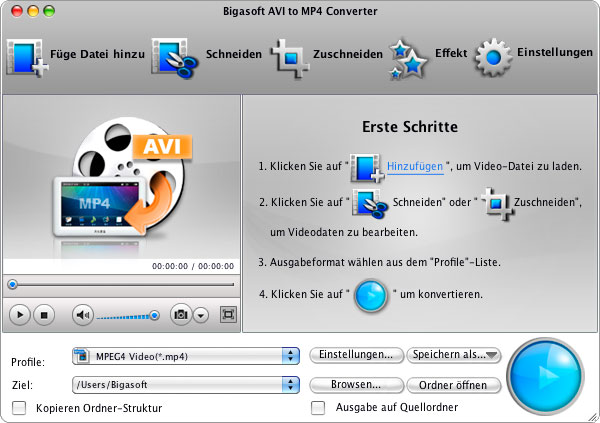Click the Füge Datei hinzu film icon
This screenshot has height=423, width=600.
(x=27, y=58)
